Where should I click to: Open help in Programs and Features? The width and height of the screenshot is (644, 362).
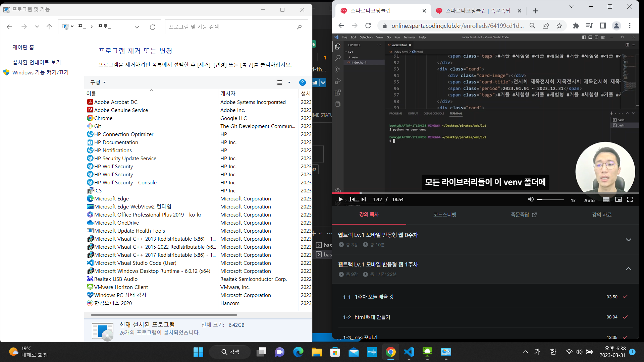pos(302,82)
